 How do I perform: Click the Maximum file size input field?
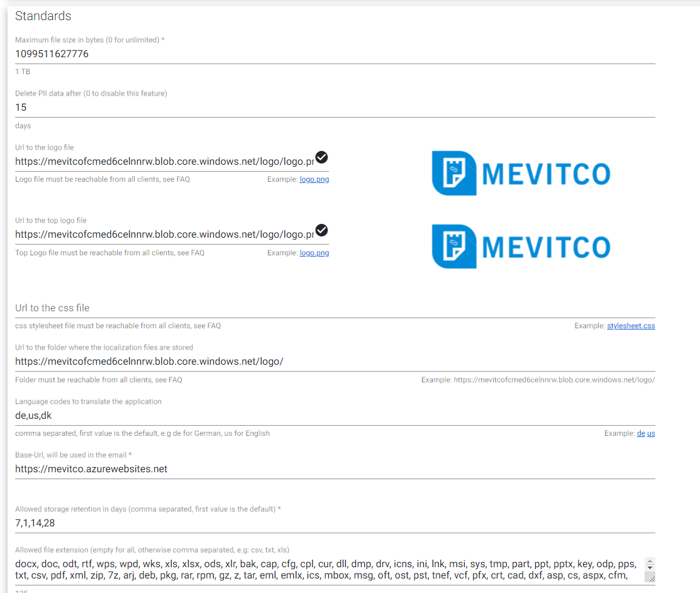click(335, 54)
